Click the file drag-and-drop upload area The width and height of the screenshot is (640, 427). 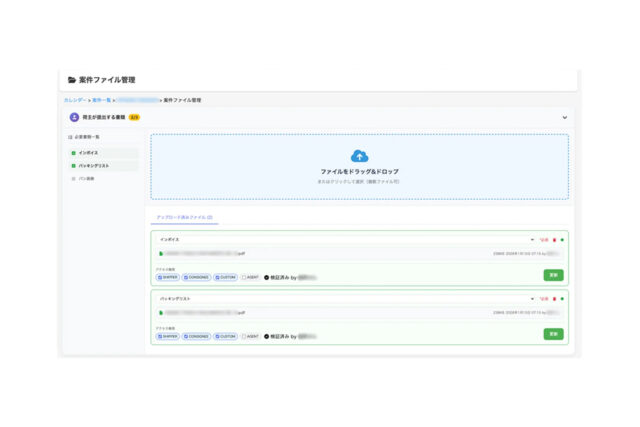(x=360, y=167)
